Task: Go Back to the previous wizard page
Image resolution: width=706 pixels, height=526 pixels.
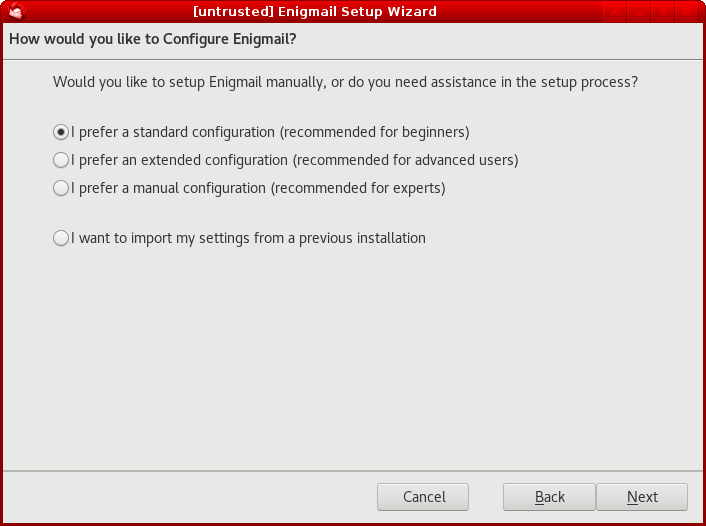Action: coord(549,497)
